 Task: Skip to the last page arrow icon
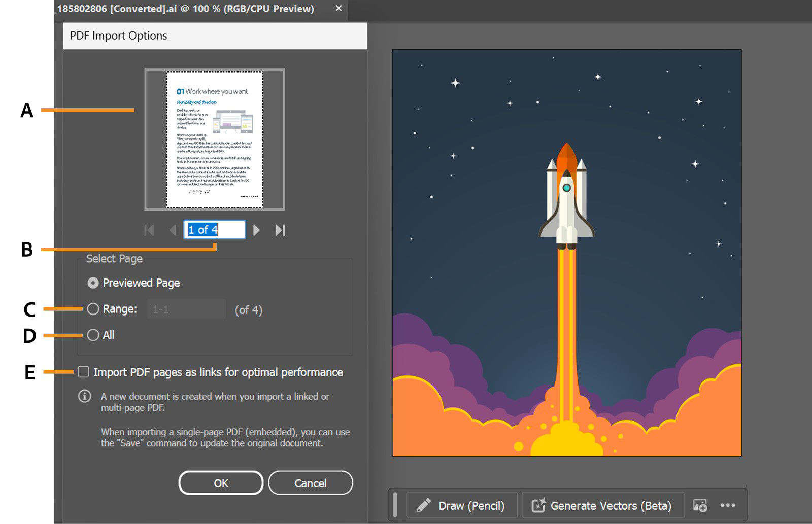point(280,230)
